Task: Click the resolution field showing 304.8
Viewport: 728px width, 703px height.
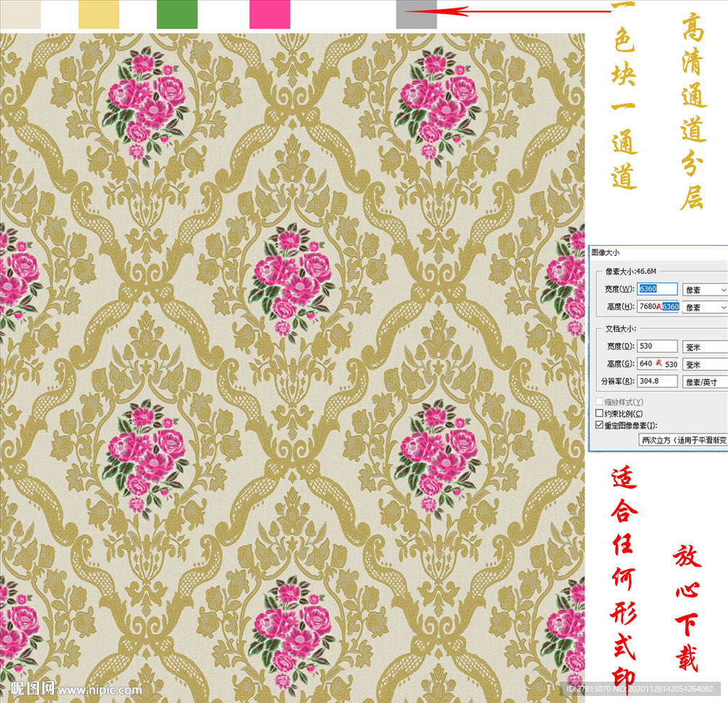Action: pyautogui.click(x=657, y=381)
